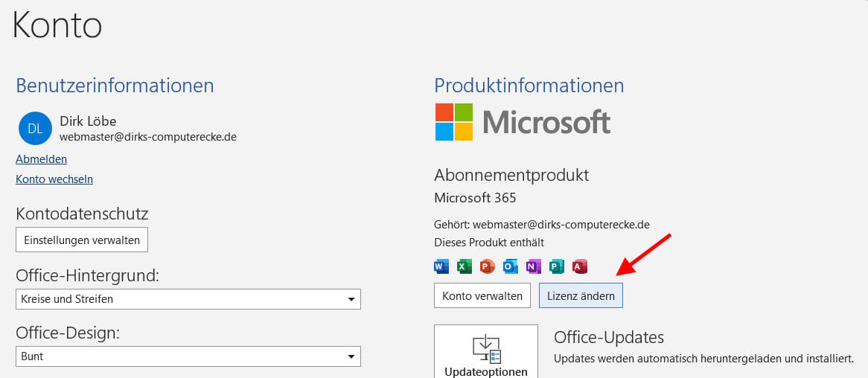The width and height of the screenshot is (868, 378).
Task: Click the Gehört: webmaster email line
Action: click(542, 225)
